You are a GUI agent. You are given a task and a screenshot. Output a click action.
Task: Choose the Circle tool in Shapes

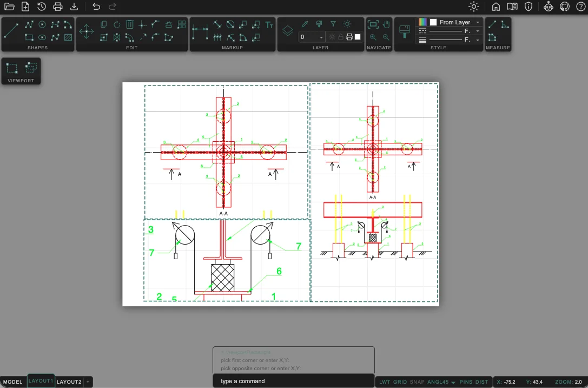(x=42, y=25)
